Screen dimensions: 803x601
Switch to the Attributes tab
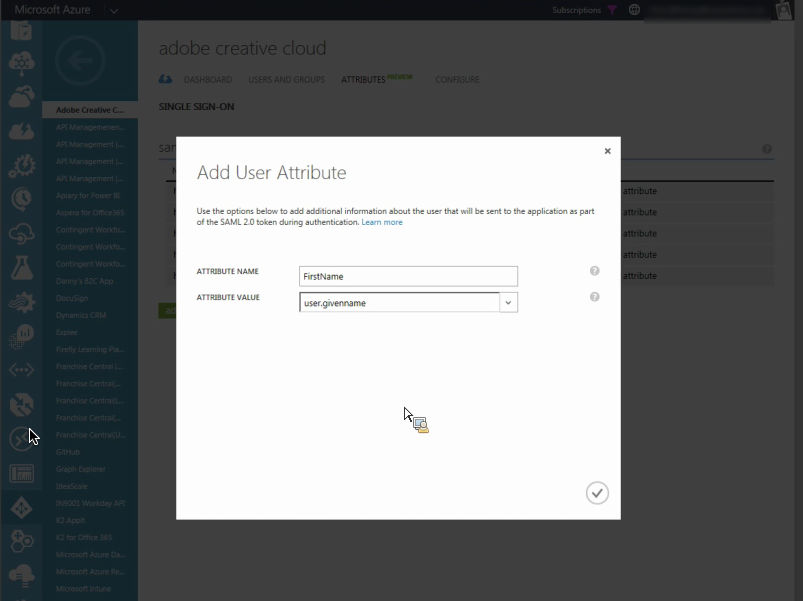(363, 80)
